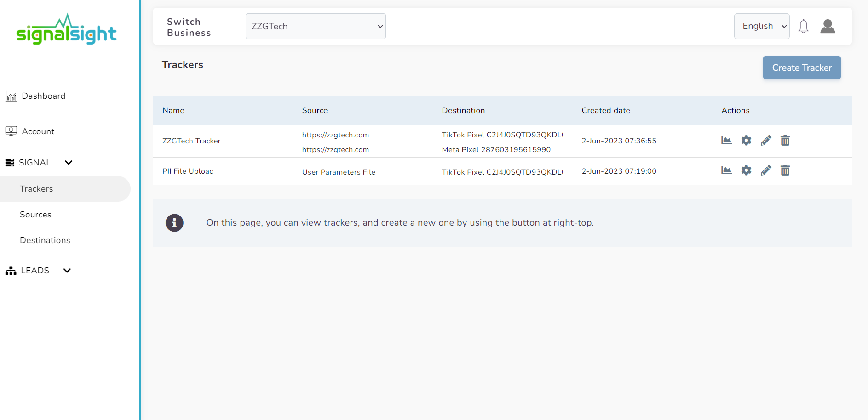Viewport: 868px width, 420px height.
Task: Open Sources in the sidebar
Action: click(35, 215)
